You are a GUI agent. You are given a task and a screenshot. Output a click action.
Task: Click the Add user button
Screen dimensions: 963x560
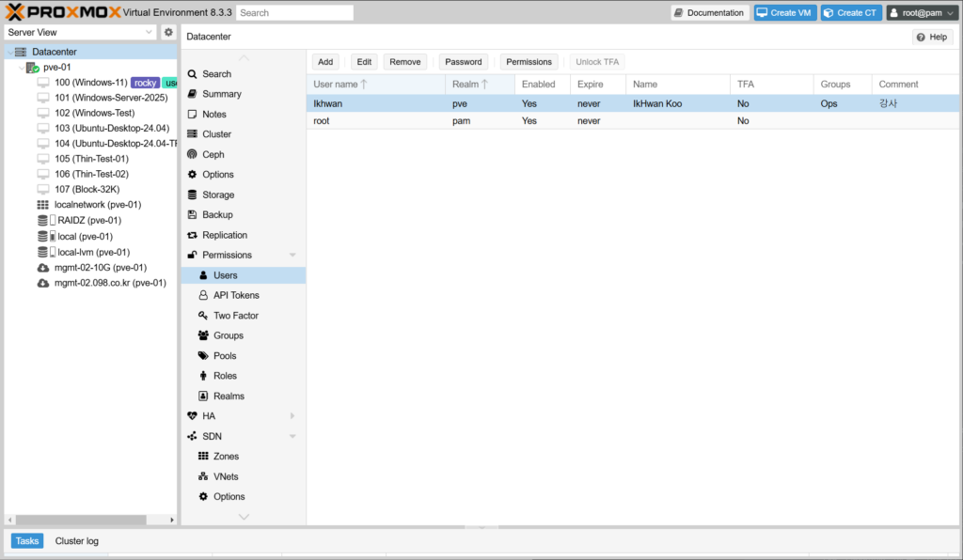pyautogui.click(x=325, y=62)
